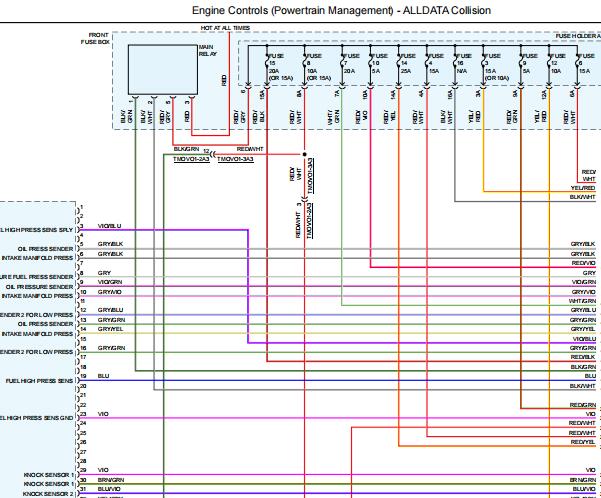Click the BLU/VIO label at pin 31
601x498 pixels.
[109, 489]
